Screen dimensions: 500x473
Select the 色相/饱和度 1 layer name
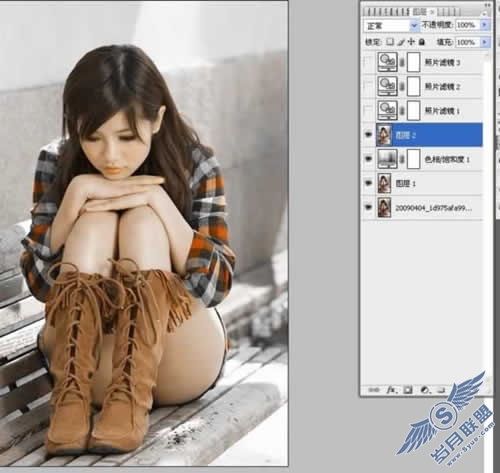tap(447, 160)
